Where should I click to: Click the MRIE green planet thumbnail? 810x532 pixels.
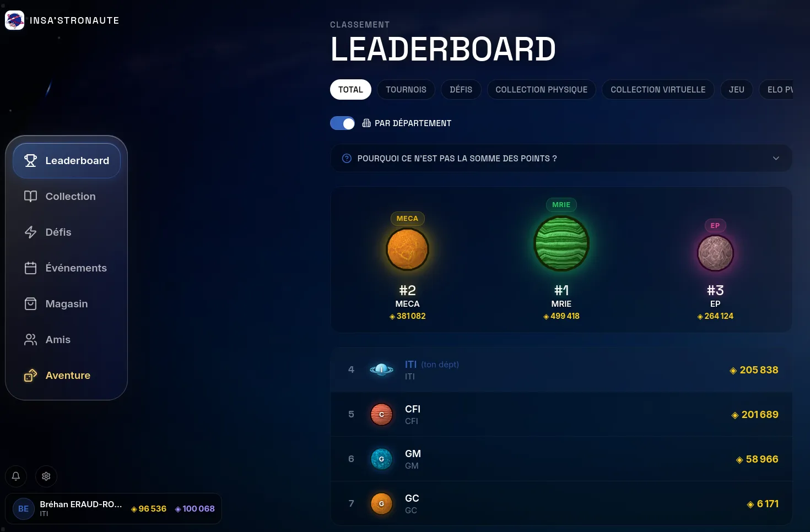pyautogui.click(x=561, y=243)
